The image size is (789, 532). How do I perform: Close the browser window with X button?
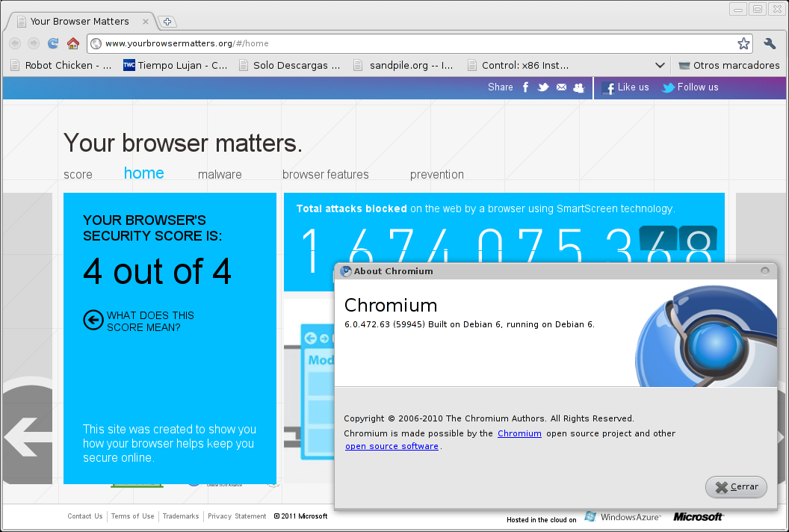[x=777, y=9]
